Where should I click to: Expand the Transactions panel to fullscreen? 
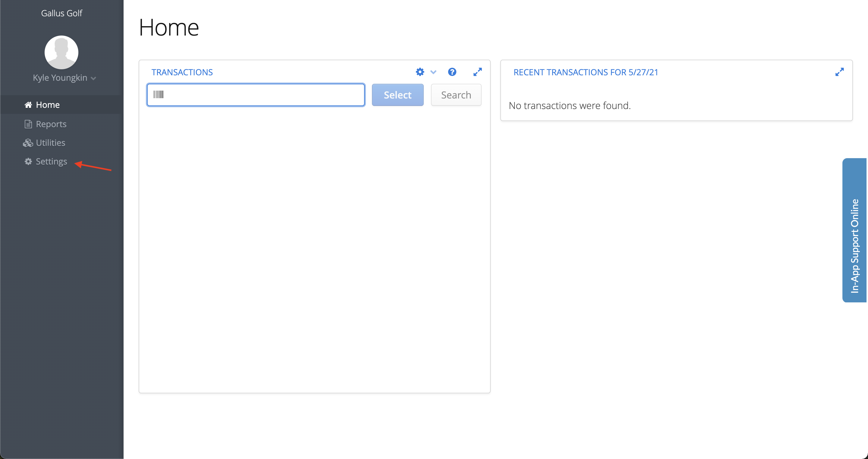[477, 72]
